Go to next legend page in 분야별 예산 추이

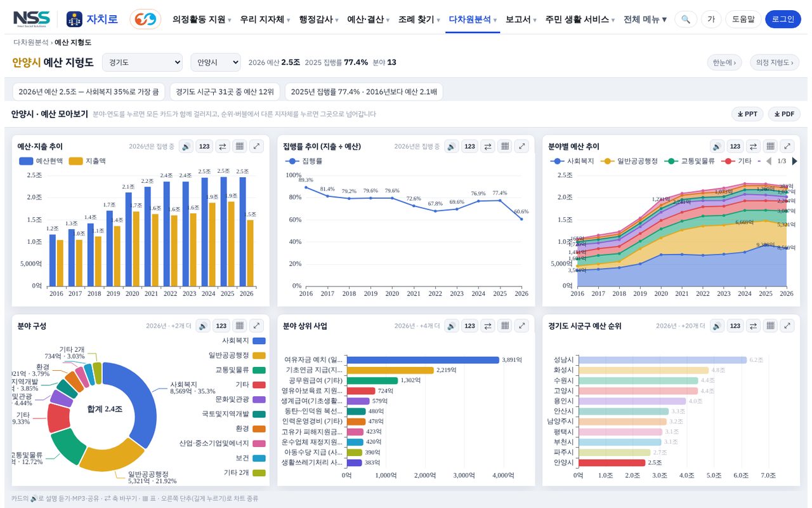(x=795, y=161)
